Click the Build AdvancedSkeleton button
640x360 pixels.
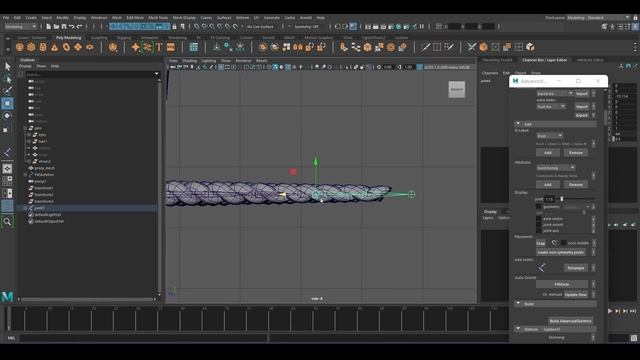pyautogui.click(x=570, y=321)
